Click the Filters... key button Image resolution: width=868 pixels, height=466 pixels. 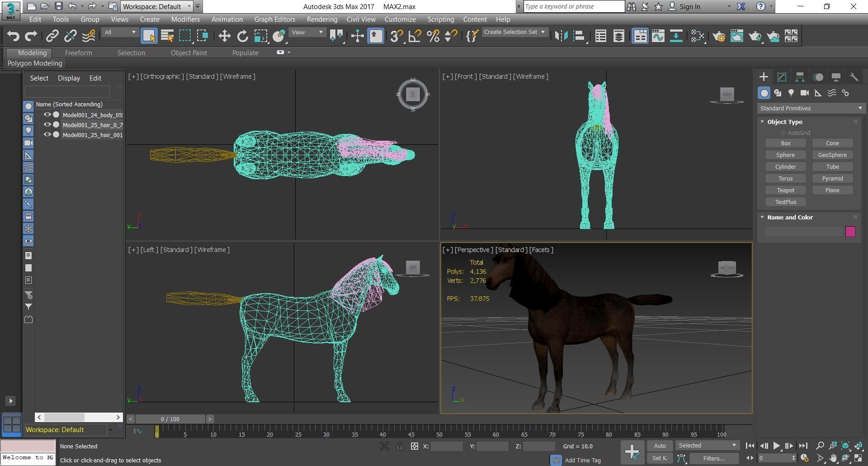click(714, 458)
